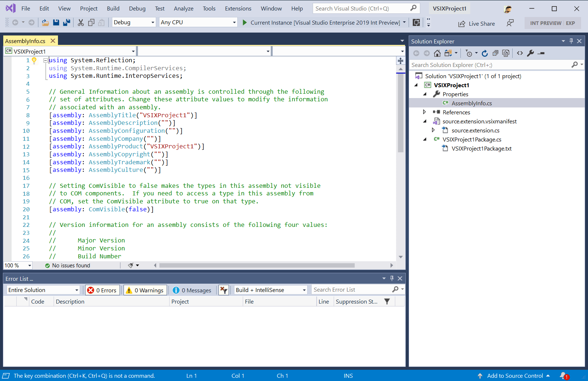This screenshot has height=381, width=588.
Task: Click the Copy icon in the toolbar
Action: (91, 22)
